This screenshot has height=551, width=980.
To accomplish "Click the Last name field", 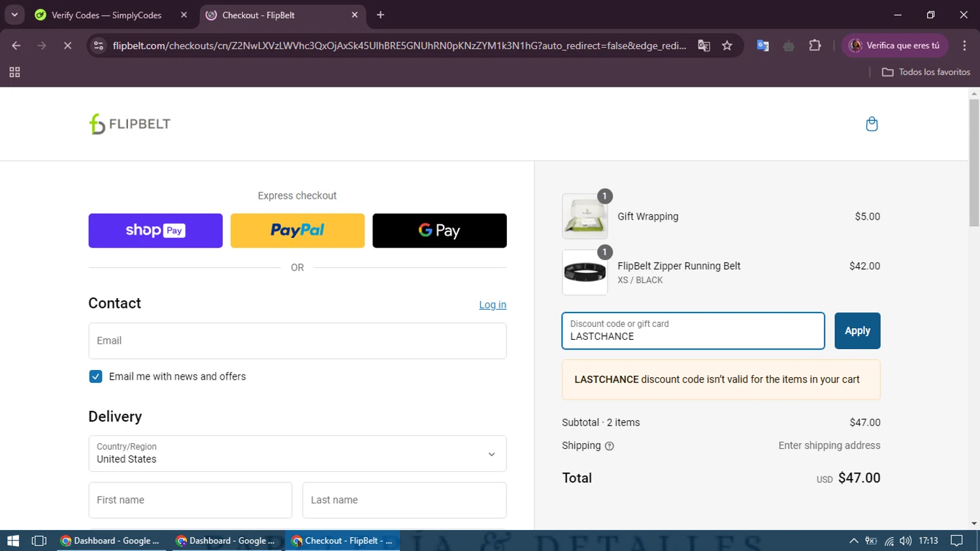I will 404,500.
